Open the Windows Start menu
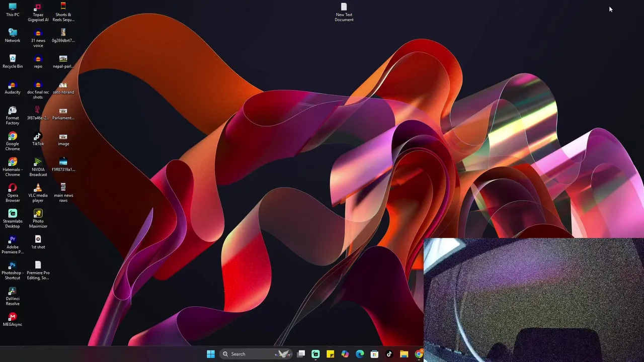Image resolution: width=644 pixels, height=362 pixels. [x=211, y=354]
